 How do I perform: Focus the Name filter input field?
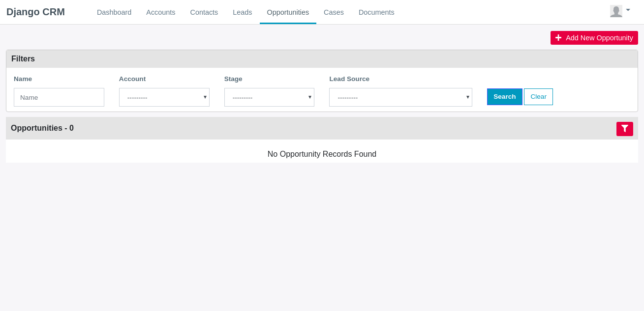(x=59, y=97)
